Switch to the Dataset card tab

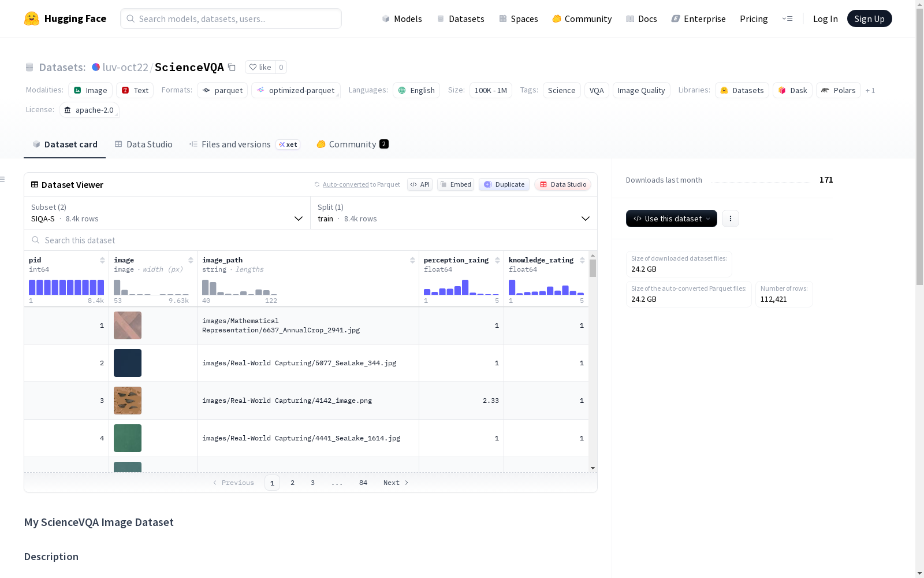[x=65, y=144]
